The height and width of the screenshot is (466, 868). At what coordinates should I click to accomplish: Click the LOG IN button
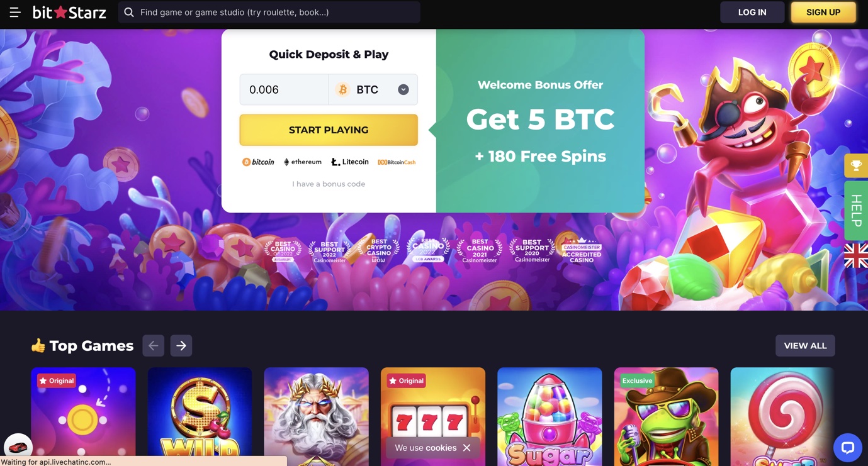pyautogui.click(x=752, y=12)
